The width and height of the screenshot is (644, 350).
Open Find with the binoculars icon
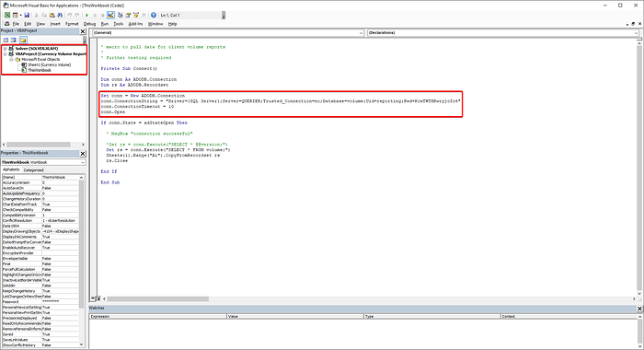tap(60, 16)
